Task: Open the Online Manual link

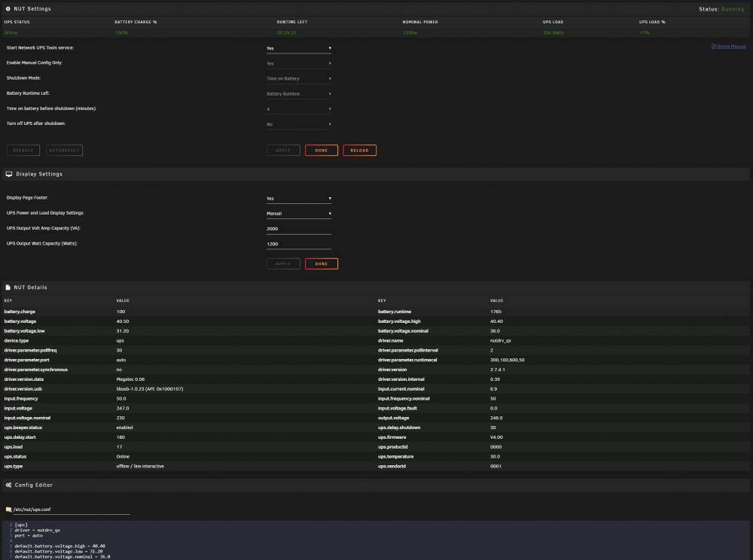Action: coord(728,47)
